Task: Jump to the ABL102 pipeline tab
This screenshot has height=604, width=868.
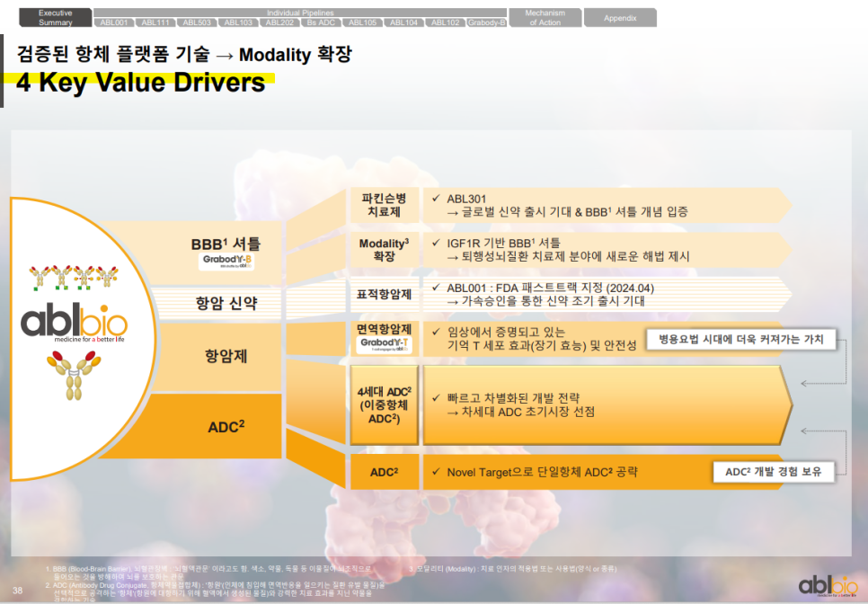Action: point(446,22)
